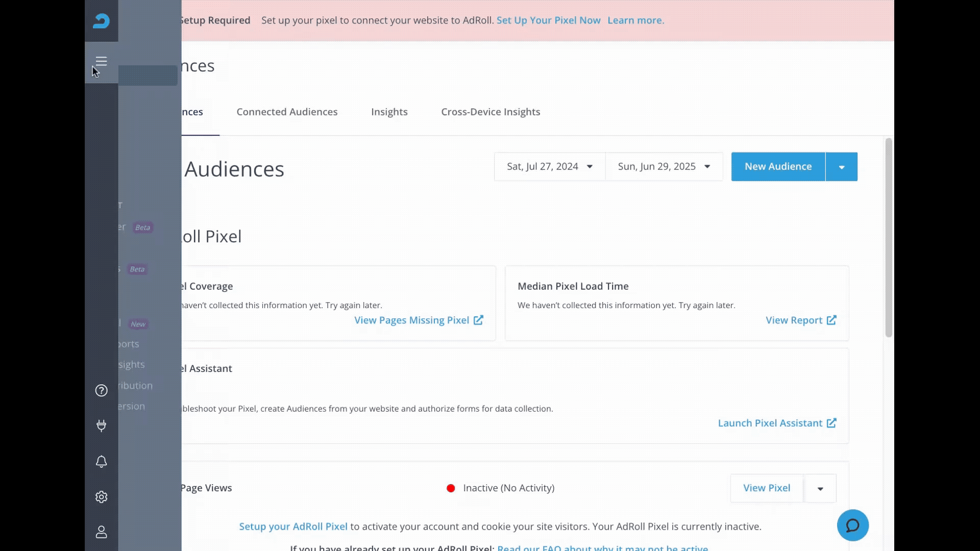Click the Median Pixel Load Time heading
Image resolution: width=980 pixels, height=551 pixels.
click(573, 286)
